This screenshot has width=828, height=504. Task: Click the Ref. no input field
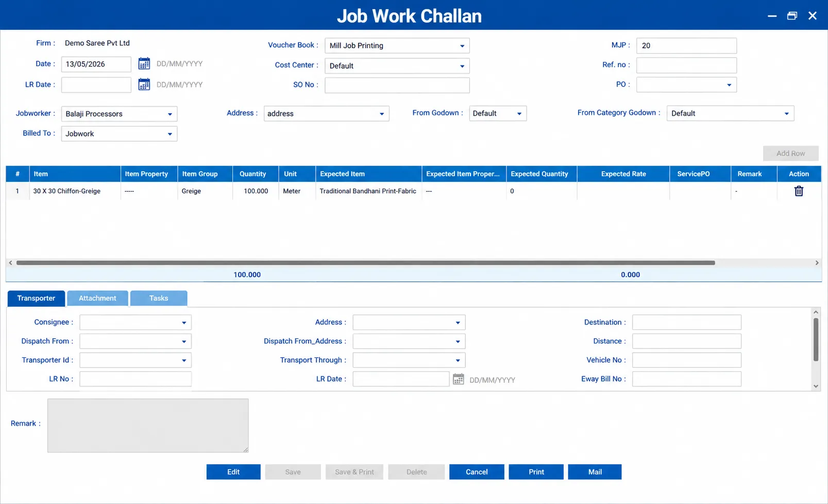coord(686,65)
